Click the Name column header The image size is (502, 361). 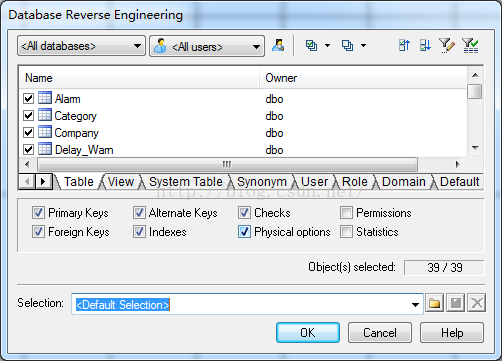click(x=139, y=78)
